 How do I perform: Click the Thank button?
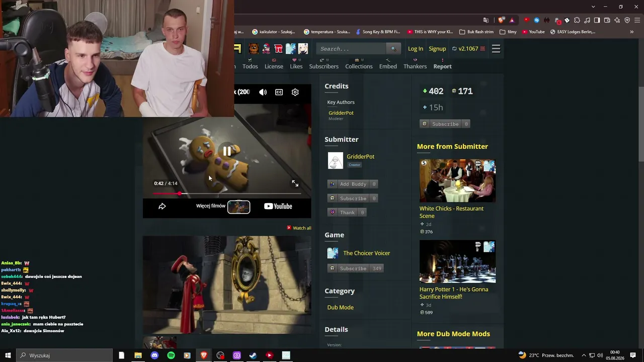click(347, 212)
